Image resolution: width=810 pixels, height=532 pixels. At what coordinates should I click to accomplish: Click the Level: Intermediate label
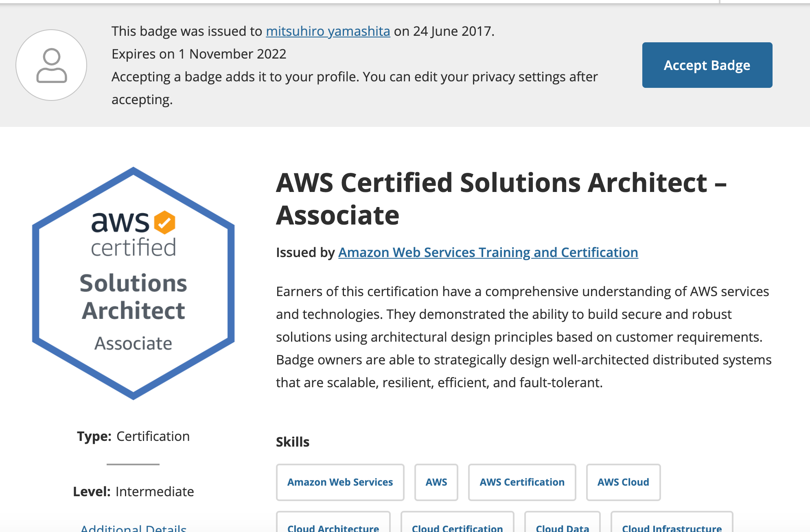pyautogui.click(x=134, y=492)
